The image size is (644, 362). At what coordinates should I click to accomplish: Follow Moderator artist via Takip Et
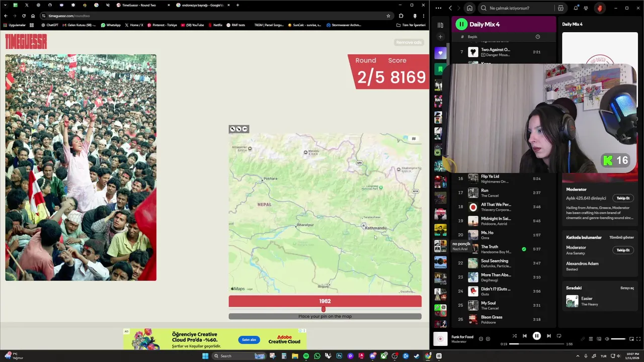point(623,198)
